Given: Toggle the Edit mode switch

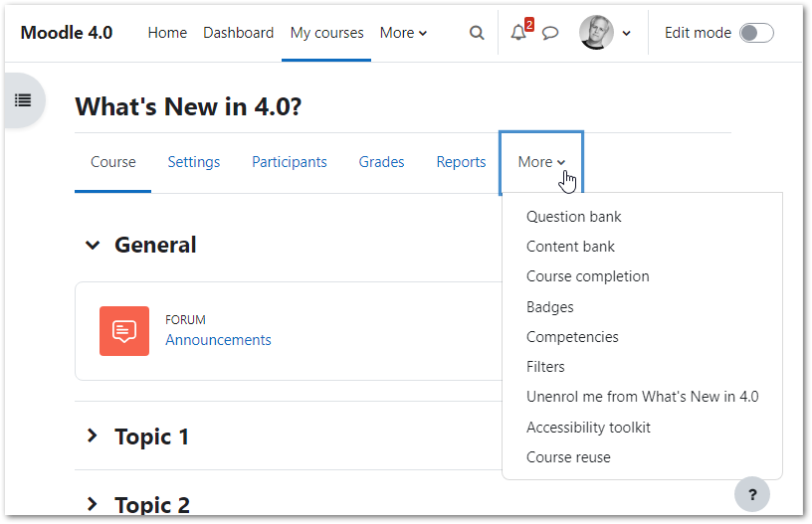Looking at the screenshot, I should pos(756,33).
